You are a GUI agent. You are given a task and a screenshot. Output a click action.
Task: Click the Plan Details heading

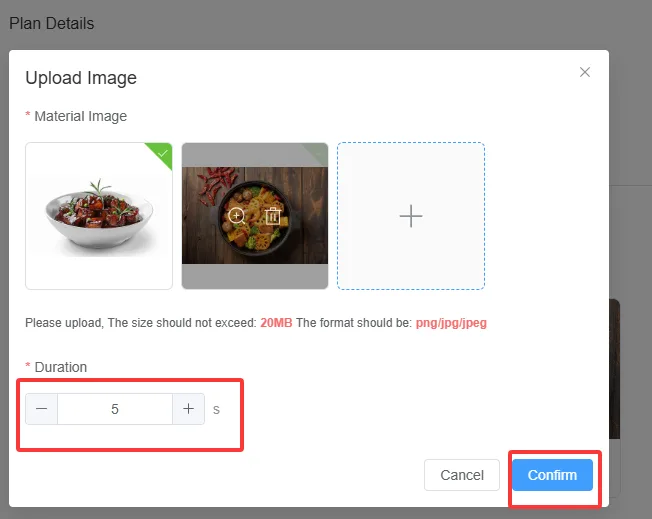(52, 23)
